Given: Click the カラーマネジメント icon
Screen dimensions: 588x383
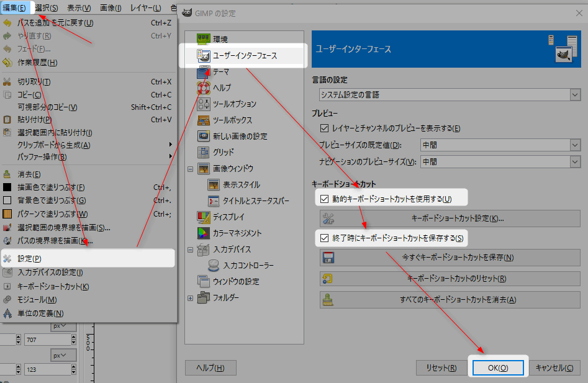Looking at the screenshot, I should [203, 233].
